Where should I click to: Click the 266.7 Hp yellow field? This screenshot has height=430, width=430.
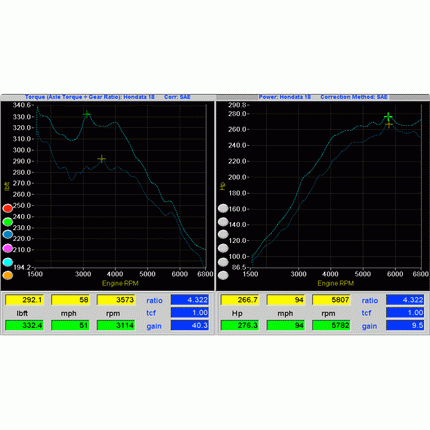click(x=240, y=300)
